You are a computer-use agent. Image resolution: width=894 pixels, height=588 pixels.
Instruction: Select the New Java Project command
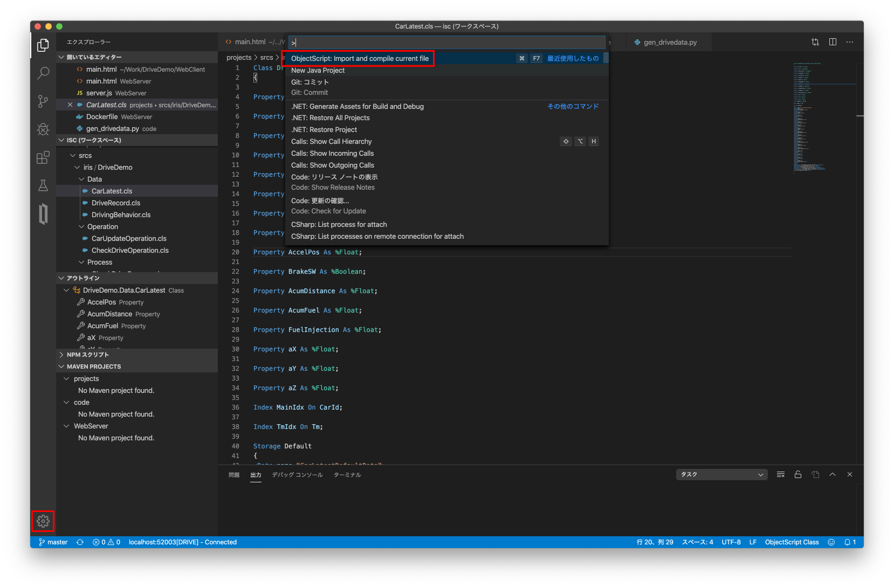click(x=446, y=71)
